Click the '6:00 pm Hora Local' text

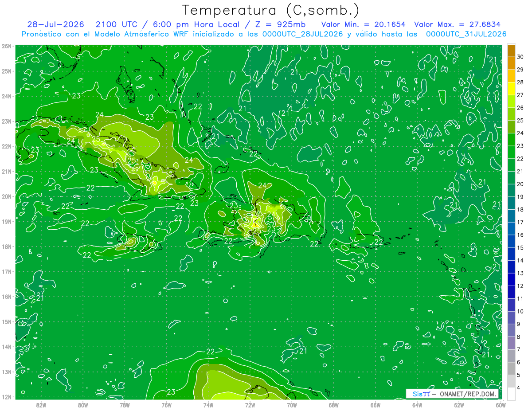[x=196, y=24]
